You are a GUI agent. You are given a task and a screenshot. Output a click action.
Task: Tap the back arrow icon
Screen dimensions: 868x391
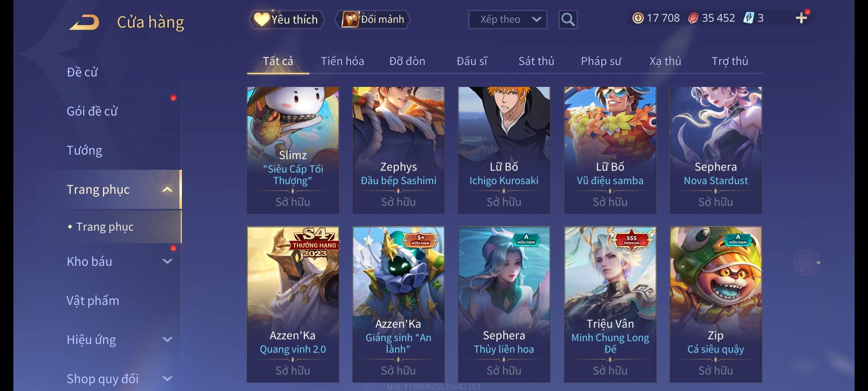click(84, 22)
